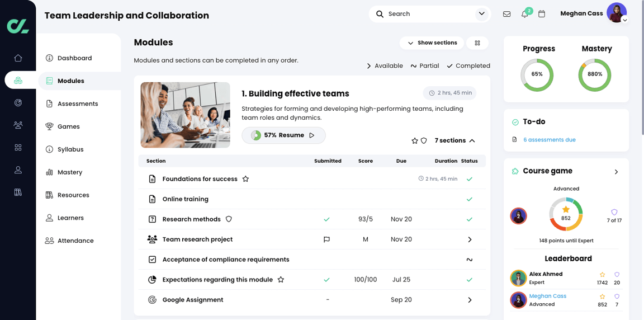Viewport: 644px width, 320px height.
Task: Click the Course game puzzle icon
Action: coord(515,171)
